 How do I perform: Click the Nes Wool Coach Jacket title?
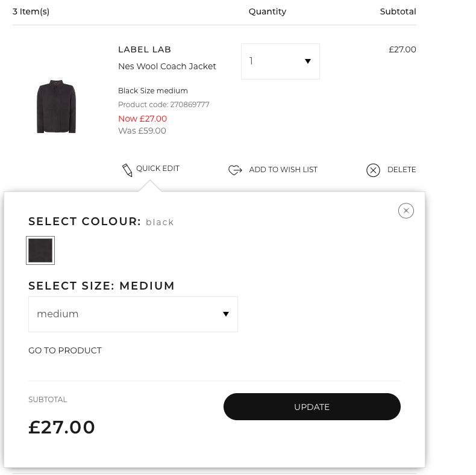[167, 66]
